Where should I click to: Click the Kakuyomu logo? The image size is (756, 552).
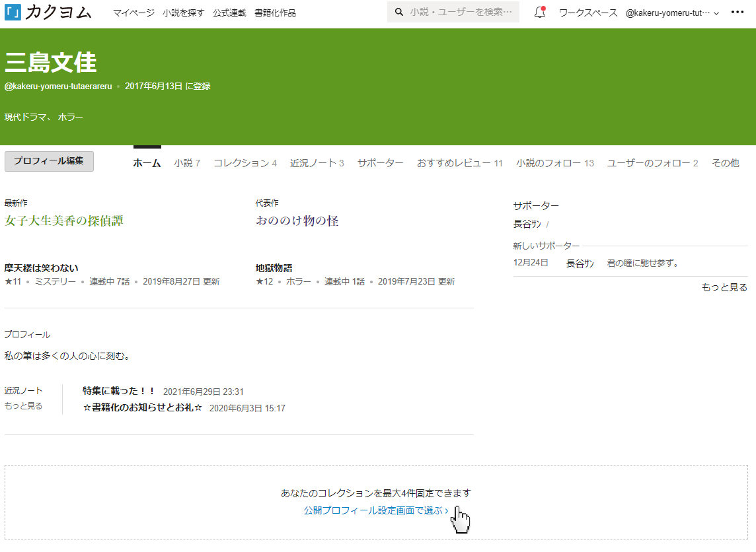pos(48,12)
